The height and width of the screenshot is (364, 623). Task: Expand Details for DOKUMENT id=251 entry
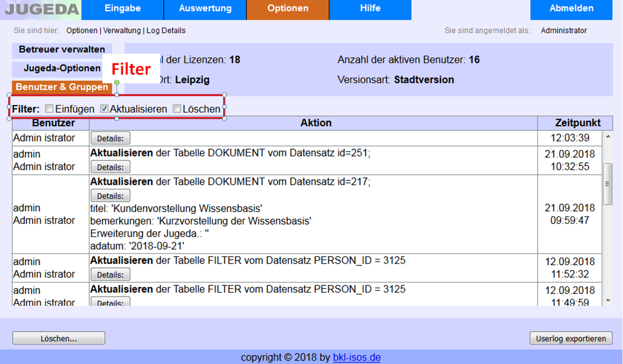click(x=110, y=167)
